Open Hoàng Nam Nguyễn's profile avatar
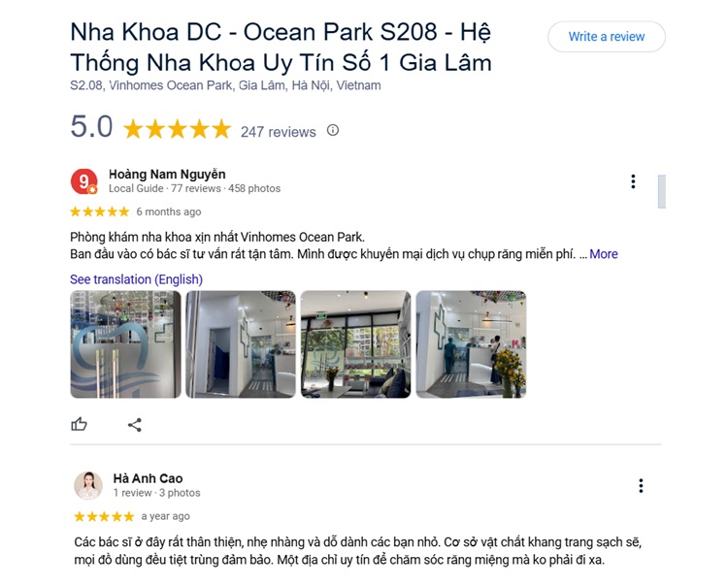 pos(84,181)
